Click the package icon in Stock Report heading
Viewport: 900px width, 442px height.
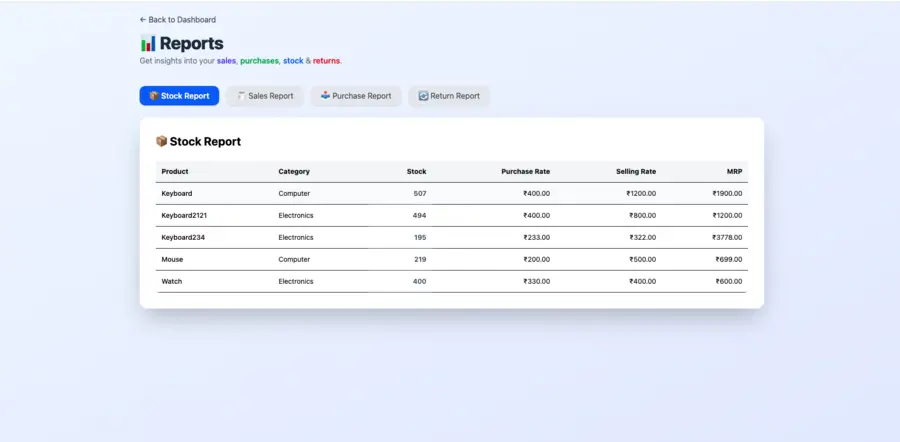click(x=161, y=141)
